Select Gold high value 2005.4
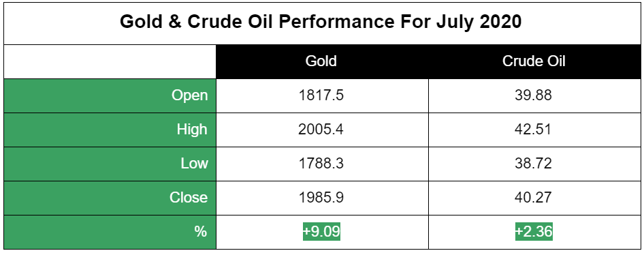This screenshot has width=644, height=253. click(x=321, y=130)
